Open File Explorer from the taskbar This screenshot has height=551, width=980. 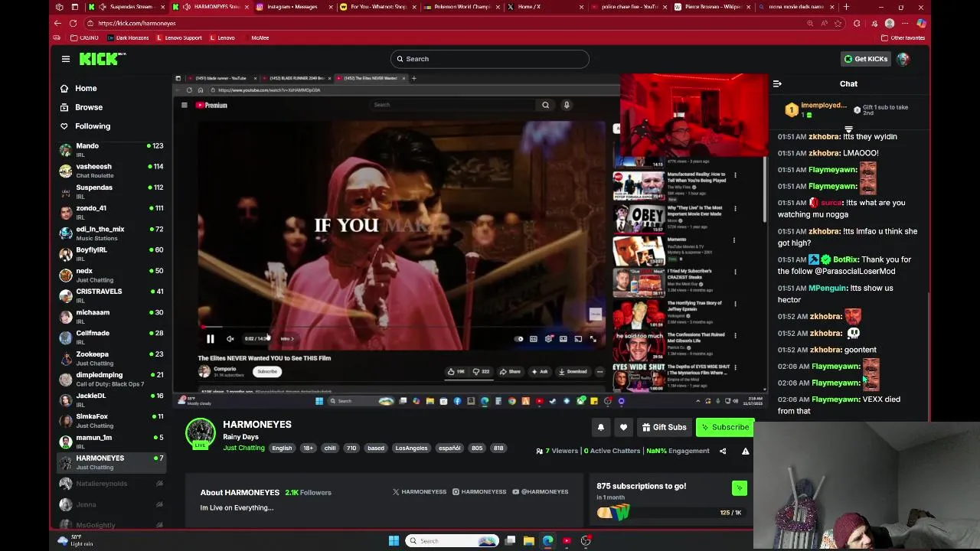tap(528, 541)
